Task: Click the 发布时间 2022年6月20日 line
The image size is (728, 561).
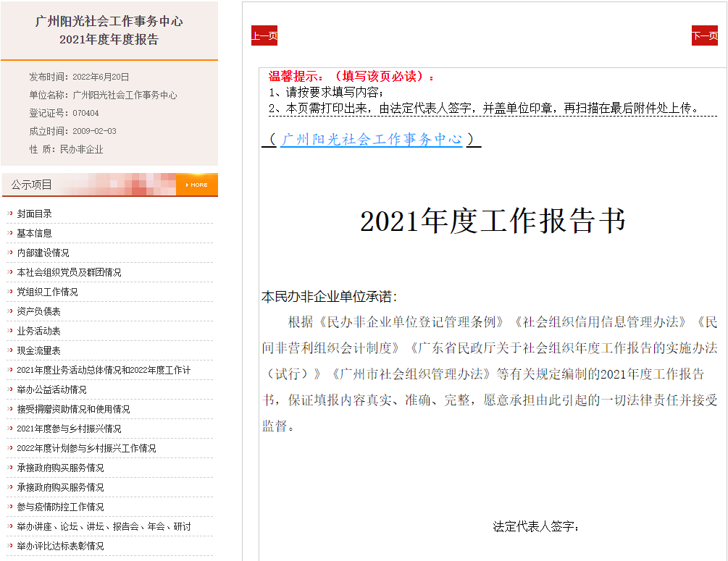Action: (x=79, y=77)
